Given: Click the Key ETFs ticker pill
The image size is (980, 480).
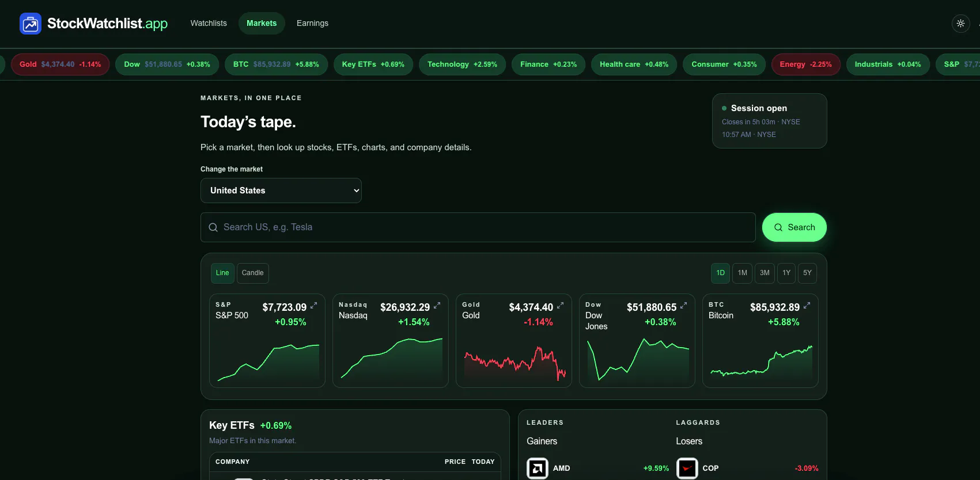Looking at the screenshot, I should point(373,64).
